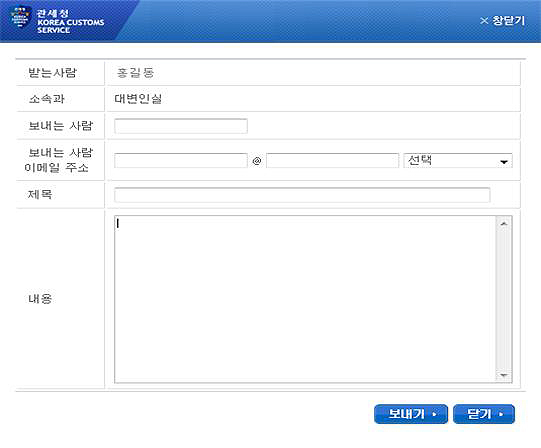This screenshot has height=448, width=541.
Task: Click the arrow of the 선택 combo box
Action: (504, 162)
